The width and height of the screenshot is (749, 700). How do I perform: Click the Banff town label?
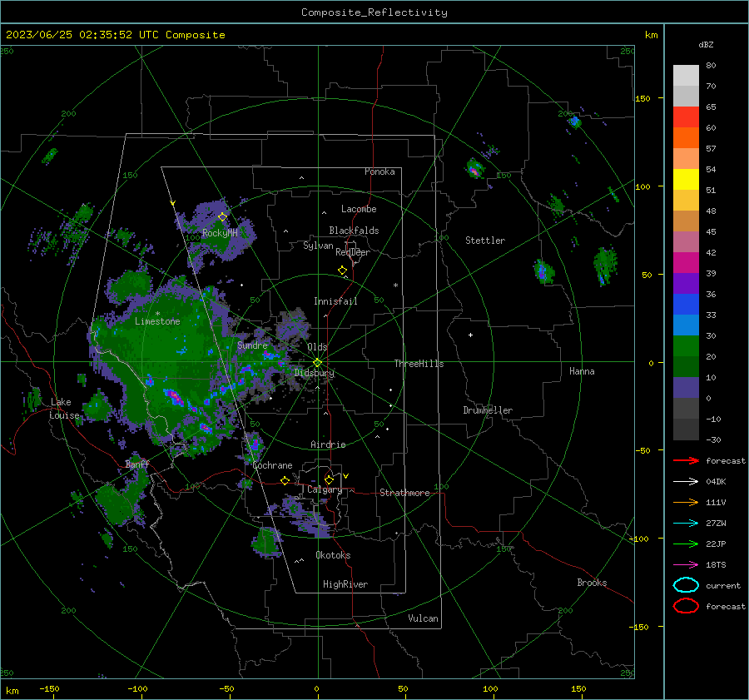tap(137, 464)
